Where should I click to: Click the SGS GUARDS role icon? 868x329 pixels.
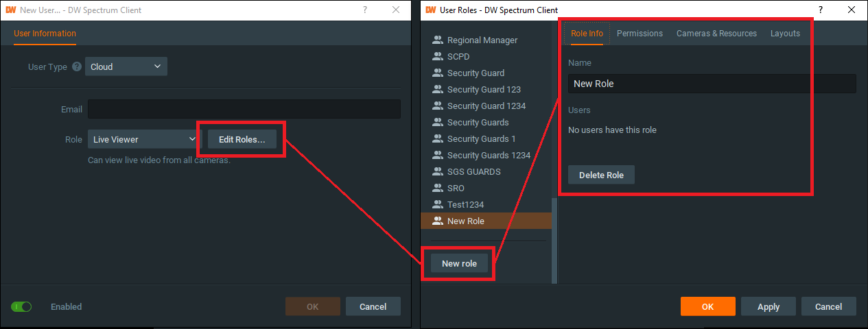tap(438, 172)
